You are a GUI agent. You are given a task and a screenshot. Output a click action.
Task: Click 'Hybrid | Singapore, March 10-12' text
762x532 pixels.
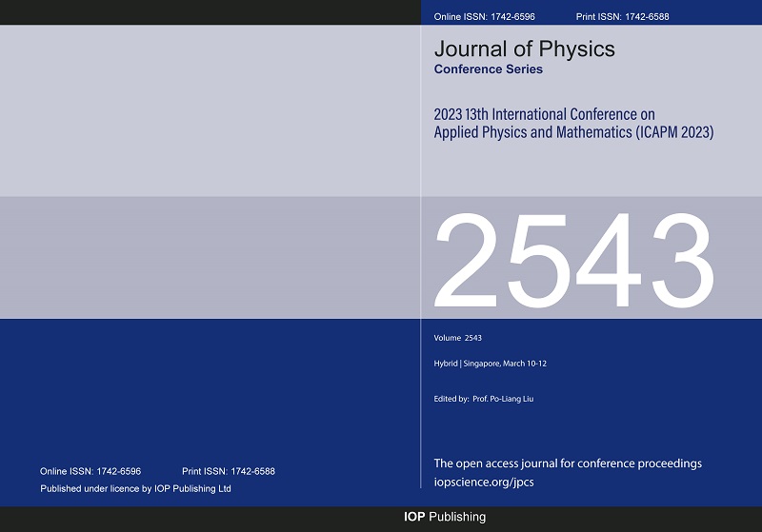(491, 364)
